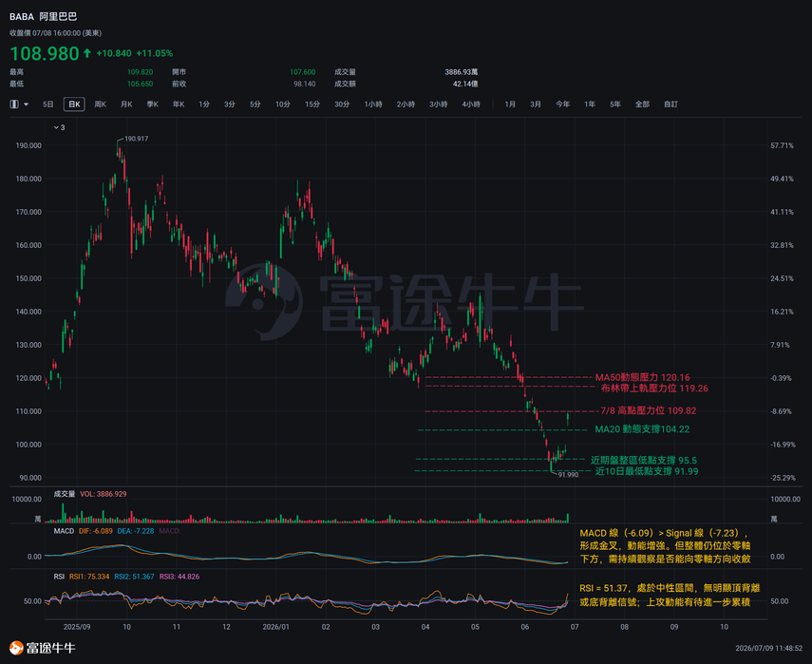The height and width of the screenshot is (664, 812).
Task: Click the RSI indicator label
Action: [59, 577]
